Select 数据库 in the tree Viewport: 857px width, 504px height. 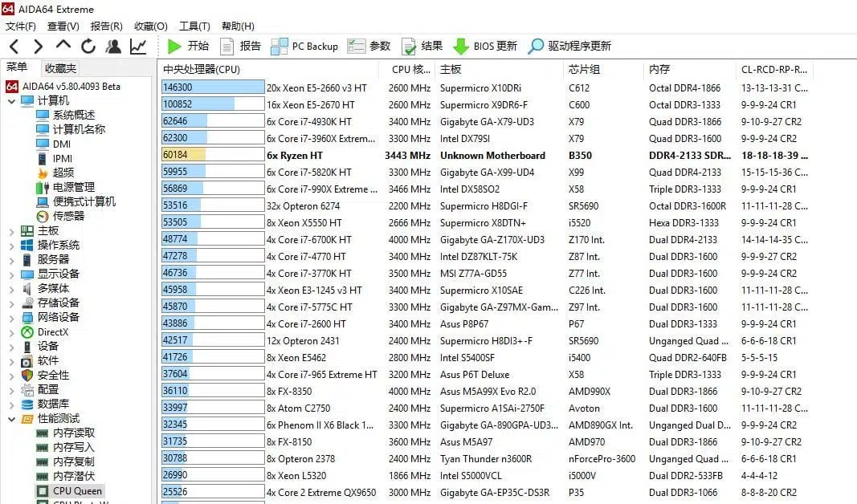(x=45, y=404)
